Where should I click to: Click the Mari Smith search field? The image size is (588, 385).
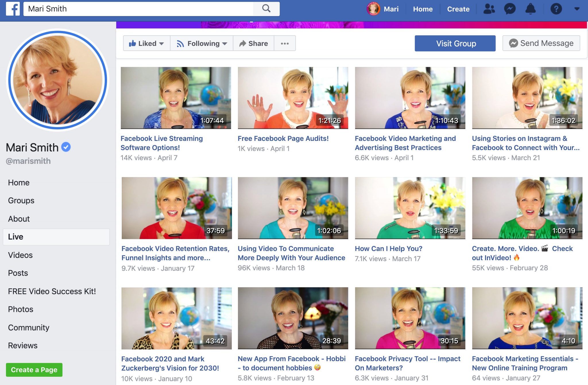coord(138,9)
